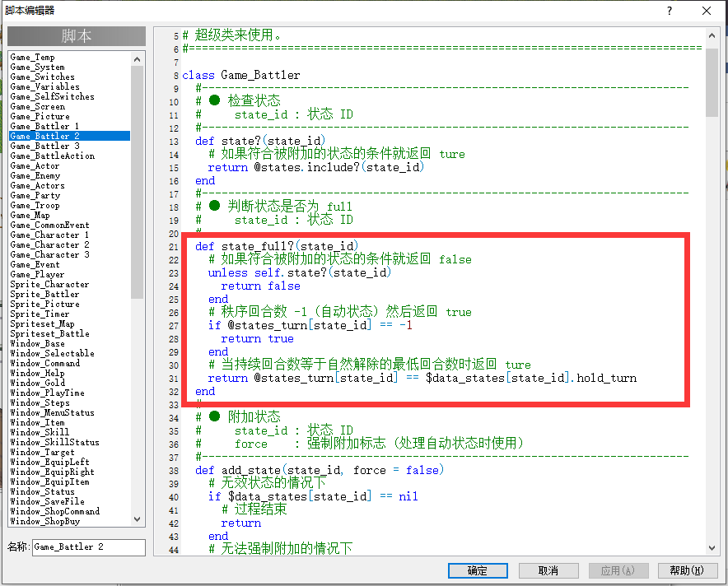
Task: Choose Window_ShopBuy script
Action: pyautogui.click(x=45, y=521)
